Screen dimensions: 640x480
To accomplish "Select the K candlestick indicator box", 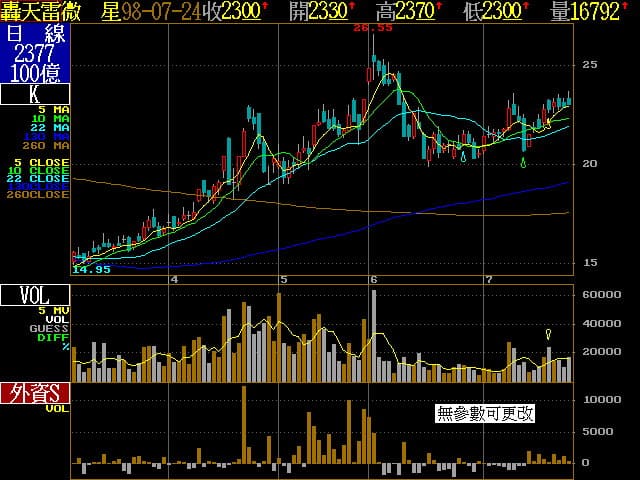I will click(x=35, y=95).
